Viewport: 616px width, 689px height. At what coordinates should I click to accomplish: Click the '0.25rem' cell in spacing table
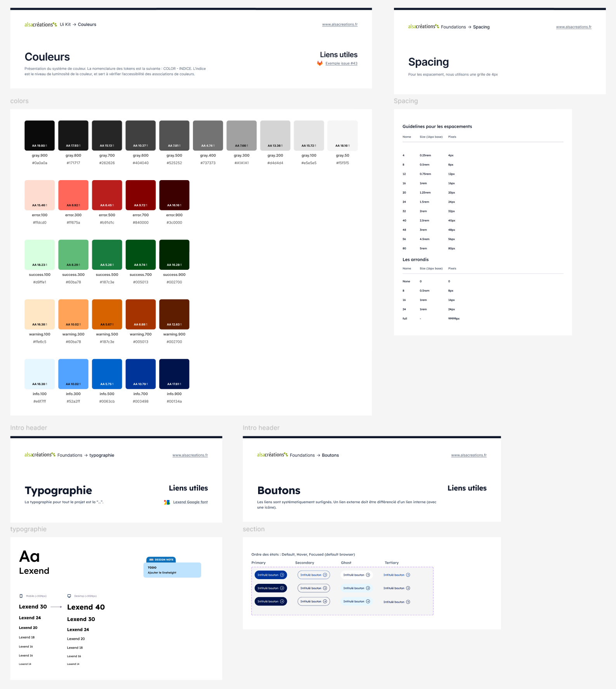[x=425, y=155]
